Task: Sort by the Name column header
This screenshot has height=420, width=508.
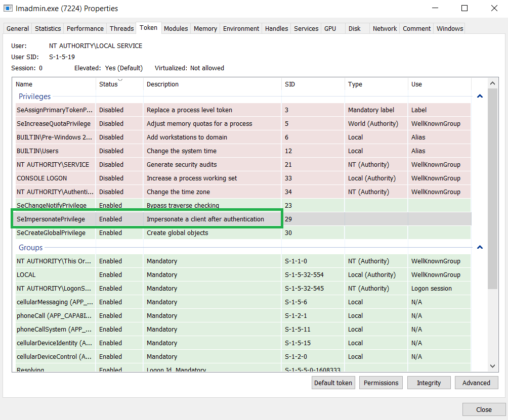Action: (x=54, y=84)
